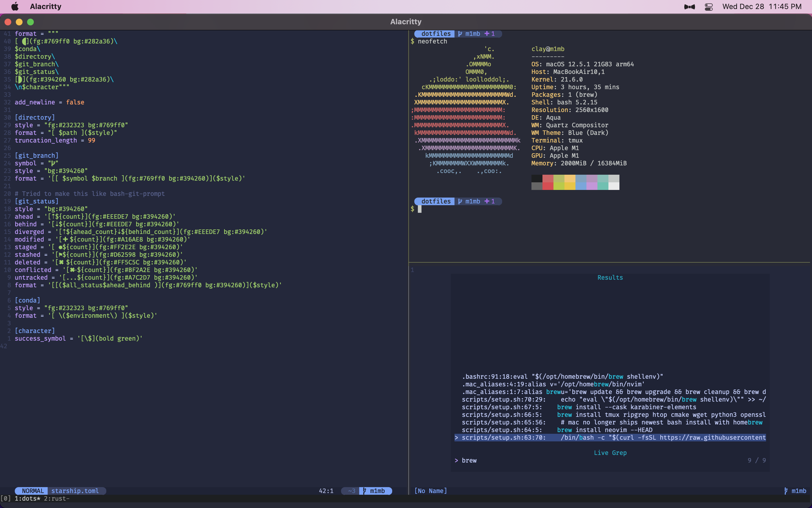Select the scripts/setup.sh:67:5 karabiner-elements result

(x=579, y=407)
